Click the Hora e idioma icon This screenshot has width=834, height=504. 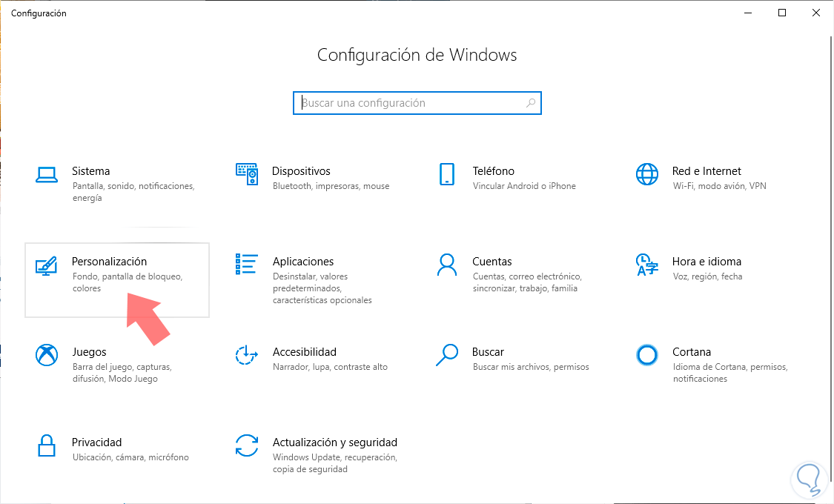coord(646,265)
